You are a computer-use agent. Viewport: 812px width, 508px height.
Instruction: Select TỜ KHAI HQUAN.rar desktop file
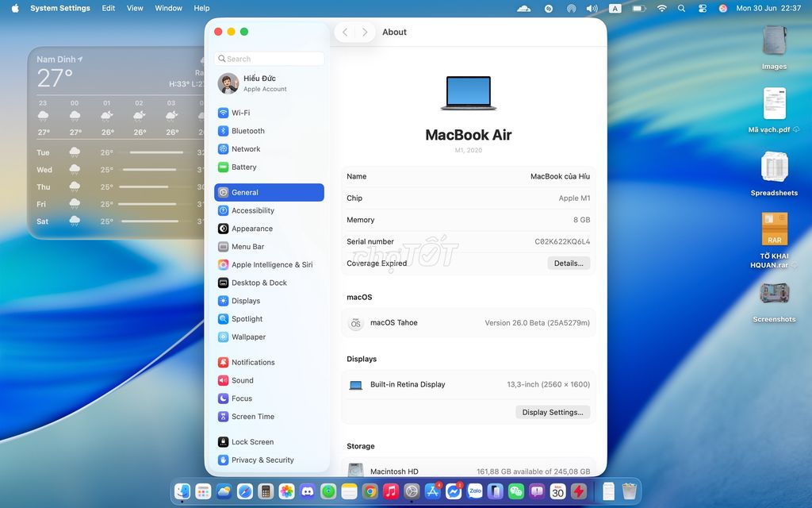[x=774, y=240]
